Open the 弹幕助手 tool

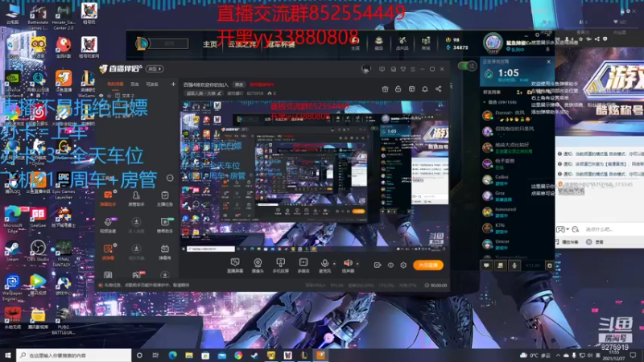point(108,198)
